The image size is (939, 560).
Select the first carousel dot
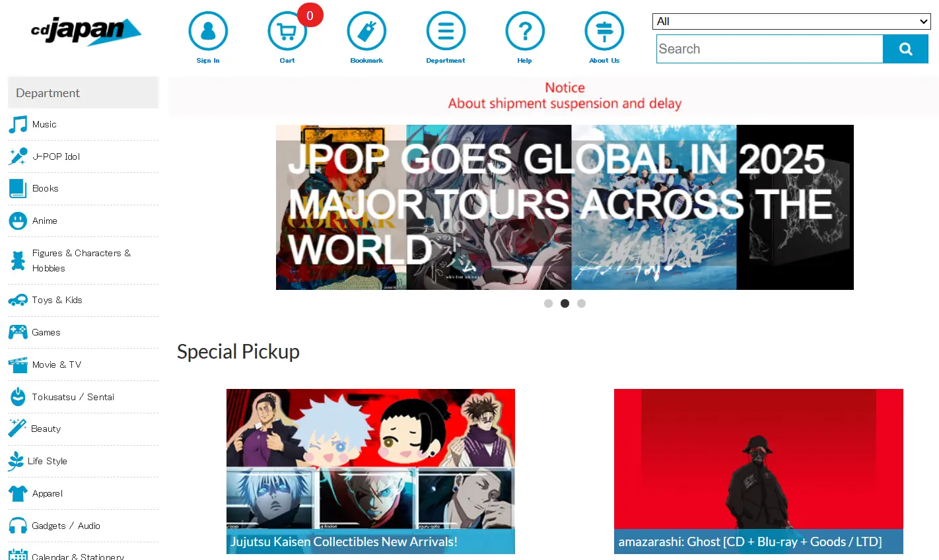pos(548,304)
